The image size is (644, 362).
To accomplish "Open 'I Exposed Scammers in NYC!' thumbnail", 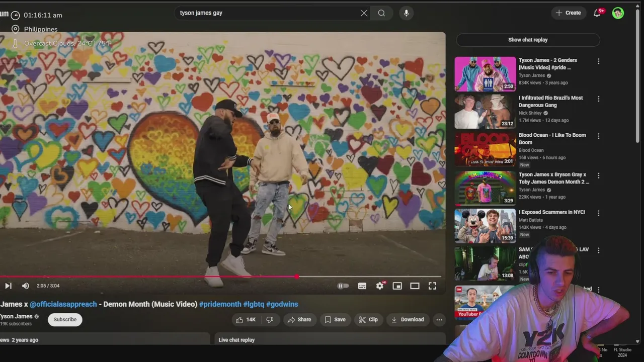I will [x=485, y=226].
